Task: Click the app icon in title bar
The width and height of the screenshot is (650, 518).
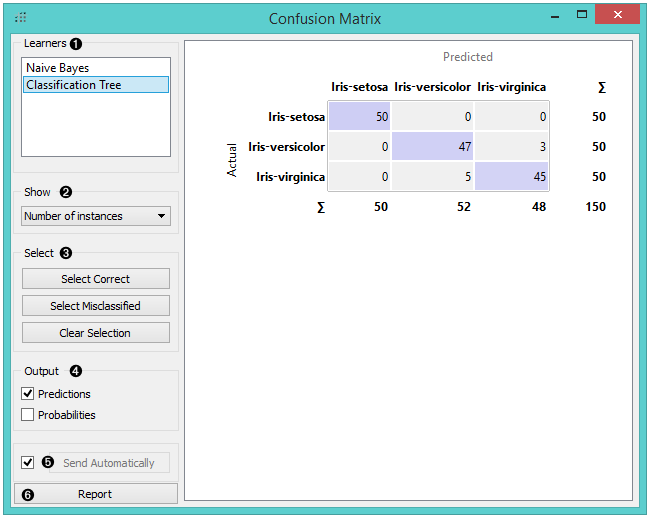Action: coord(21,18)
